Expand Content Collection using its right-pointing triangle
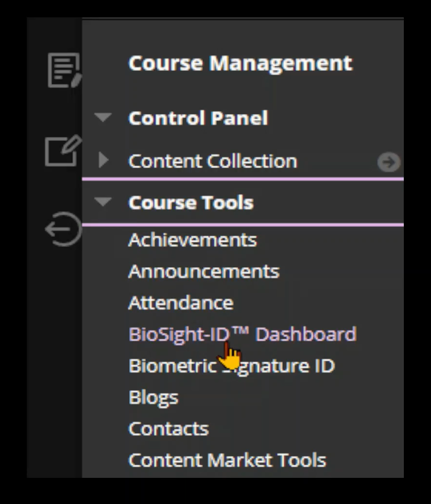Screen dimensions: 431x504 tap(104, 160)
